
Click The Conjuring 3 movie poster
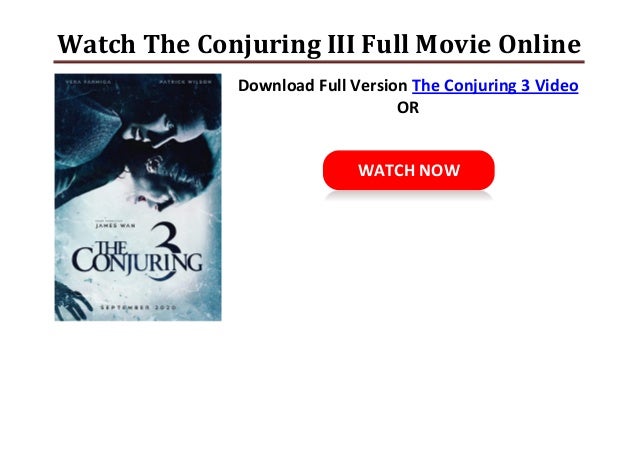pos(138,197)
